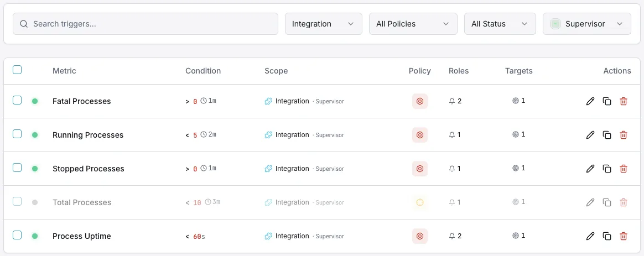Click the roles bell in Process Uptime row
Screen dimensions: 644x256
click(452, 236)
